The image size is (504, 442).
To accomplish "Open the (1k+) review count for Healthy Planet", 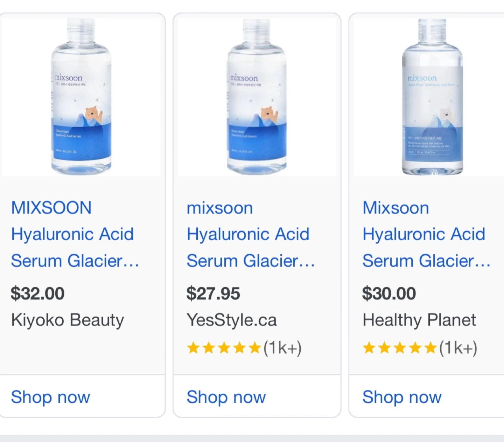I will pos(458,348).
